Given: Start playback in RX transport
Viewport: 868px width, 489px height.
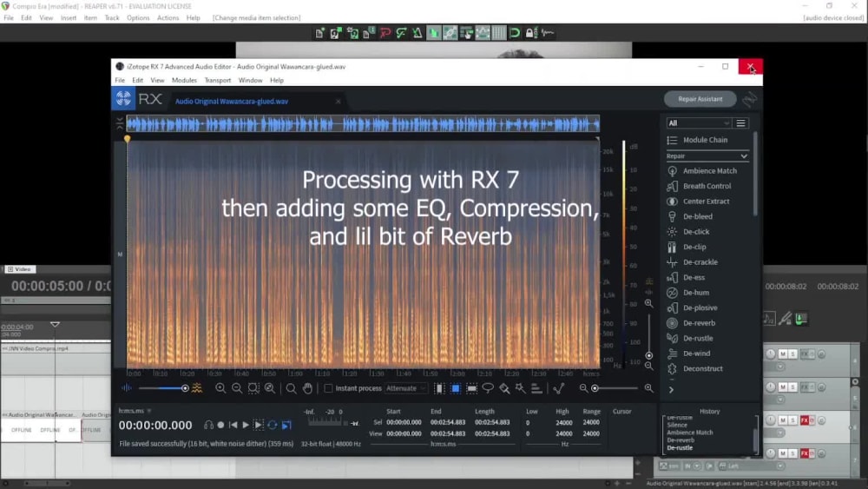Looking at the screenshot, I should [246, 426].
